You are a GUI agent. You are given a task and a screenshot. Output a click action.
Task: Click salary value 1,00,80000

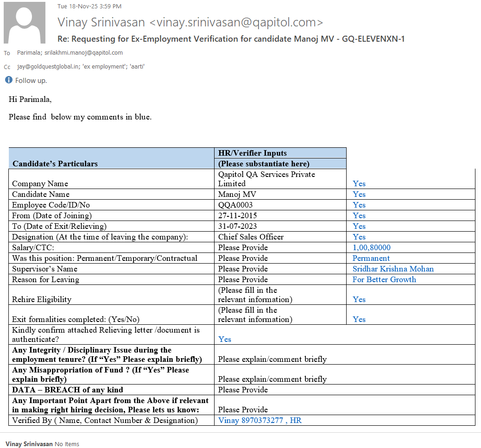click(x=372, y=247)
